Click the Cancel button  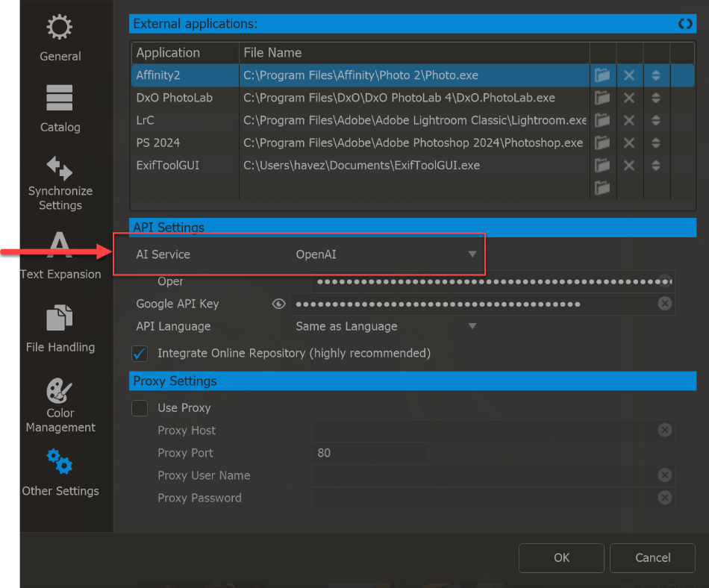point(652,557)
